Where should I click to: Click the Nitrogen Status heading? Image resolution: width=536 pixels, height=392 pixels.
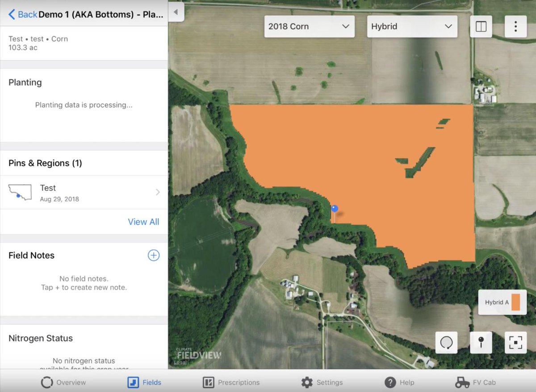[x=41, y=338]
